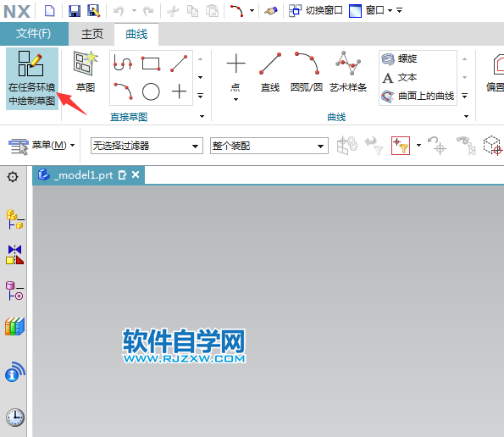
Task: Select the circle sketch tool
Action: pos(151,92)
